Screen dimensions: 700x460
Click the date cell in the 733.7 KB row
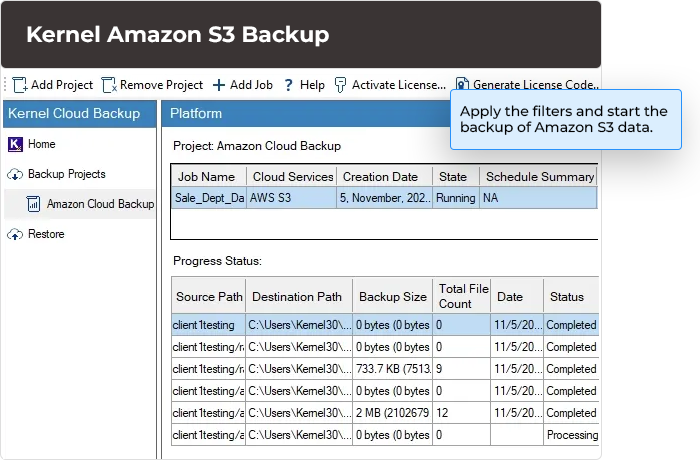tap(517, 369)
